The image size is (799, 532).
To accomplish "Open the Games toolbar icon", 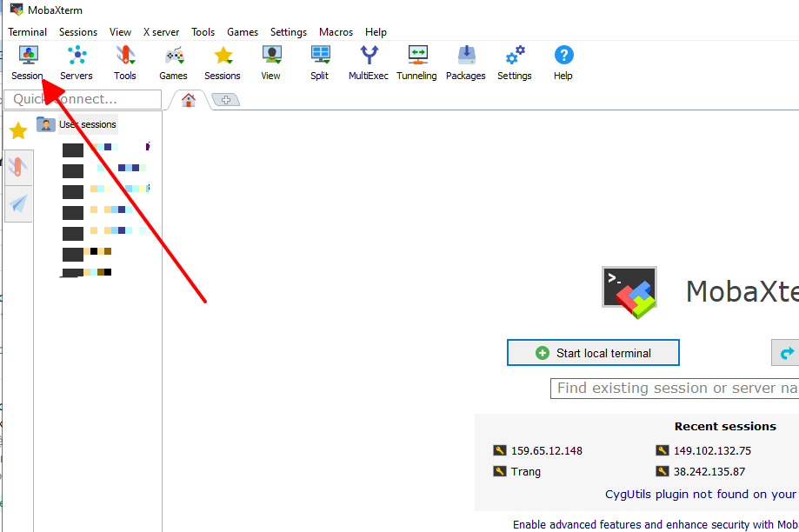I will tap(173, 63).
